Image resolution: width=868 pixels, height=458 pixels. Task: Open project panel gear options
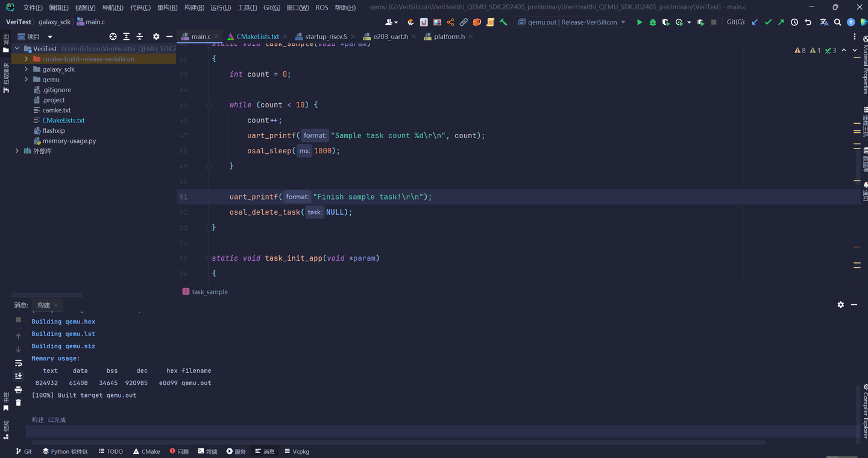156,37
